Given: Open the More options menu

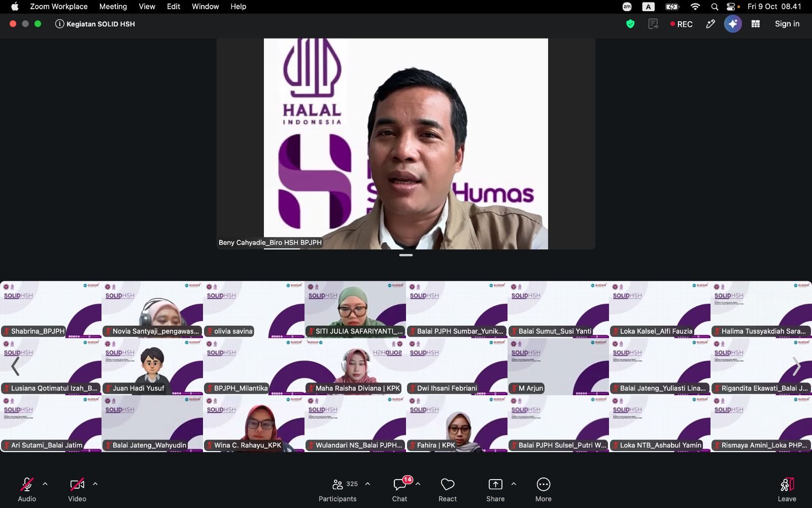Looking at the screenshot, I should click(543, 490).
